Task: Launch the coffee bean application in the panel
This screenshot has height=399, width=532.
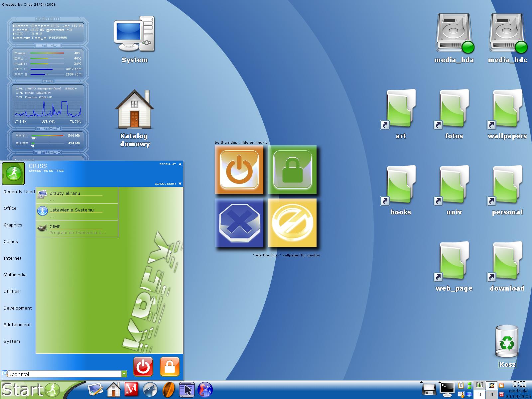Action: [x=169, y=390]
